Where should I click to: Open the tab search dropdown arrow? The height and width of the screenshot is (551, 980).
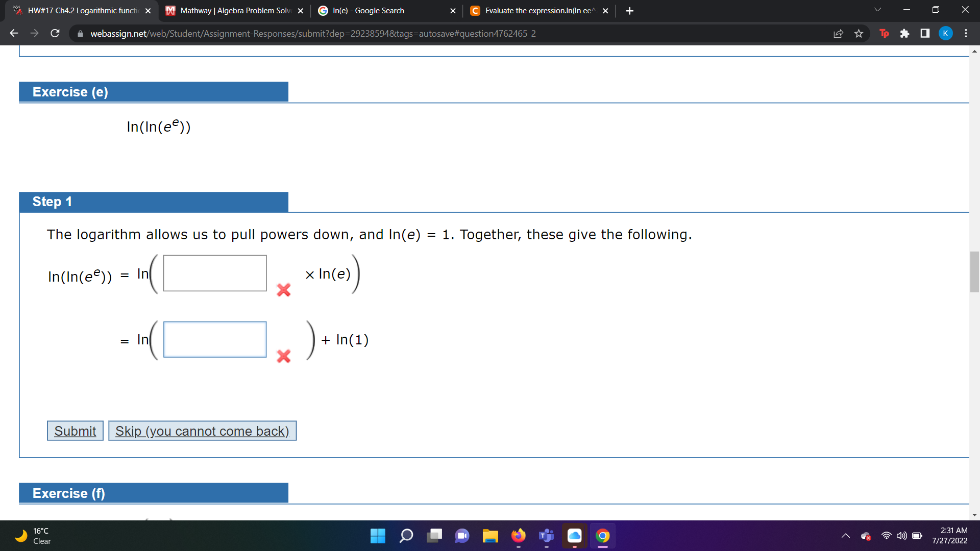click(x=877, y=9)
